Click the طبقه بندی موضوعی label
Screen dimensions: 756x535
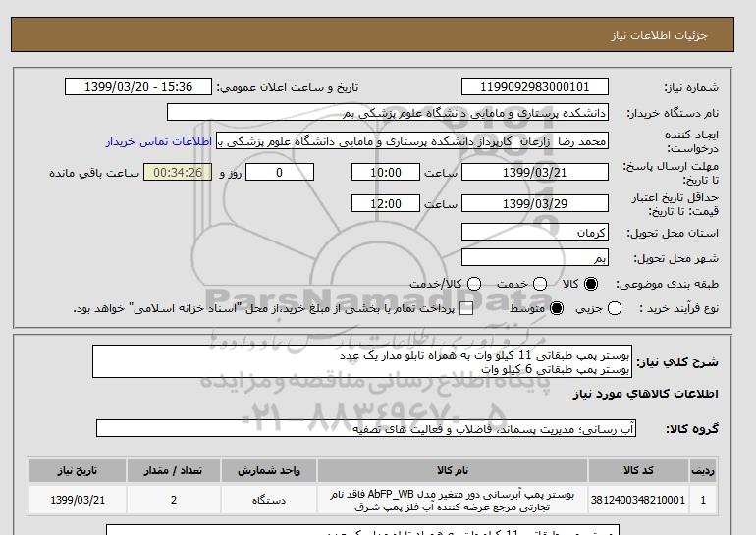pyautogui.click(x=668, y=285)
